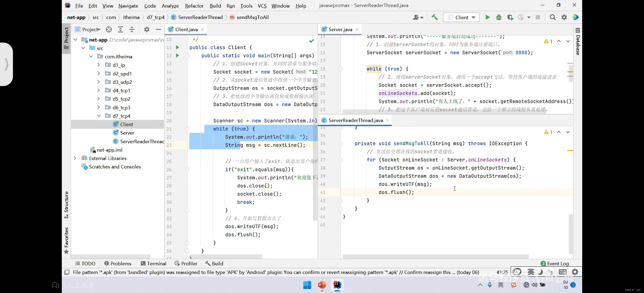Click d7_tcp4 in the breadcrumb bar

coord(156,17)
